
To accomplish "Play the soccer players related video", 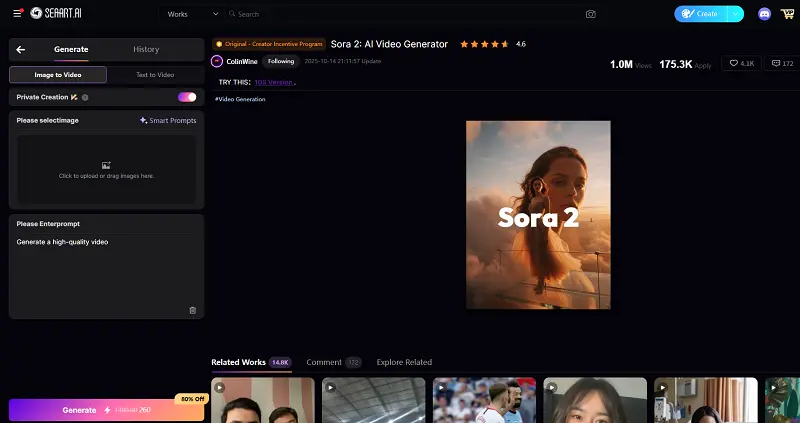I will click(x=441, y=388).
